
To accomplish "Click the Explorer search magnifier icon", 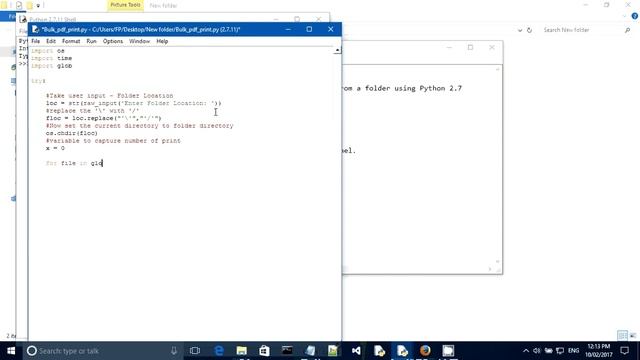I will tap(627, 30).
